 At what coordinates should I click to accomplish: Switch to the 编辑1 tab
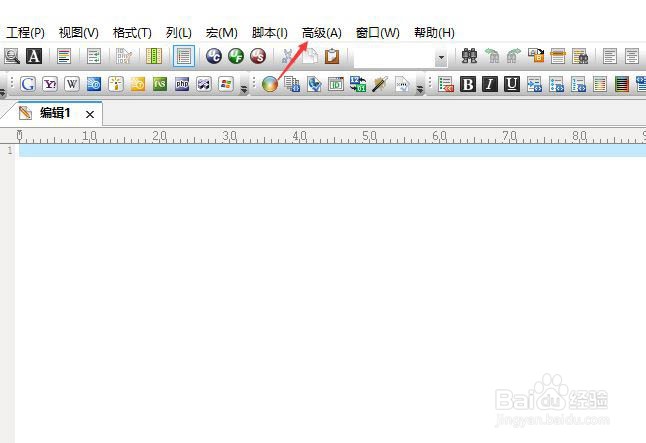55,113
